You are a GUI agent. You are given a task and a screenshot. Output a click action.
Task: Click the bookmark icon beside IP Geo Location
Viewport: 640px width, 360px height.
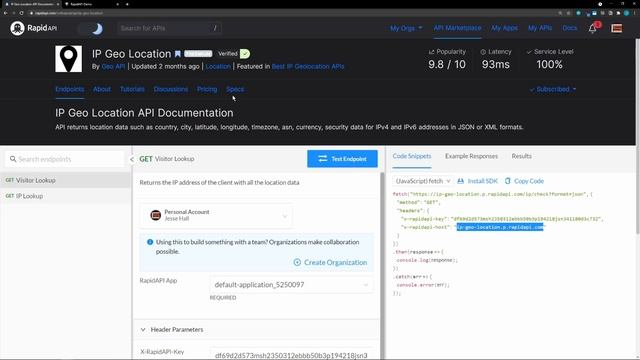tap(178, 54)
